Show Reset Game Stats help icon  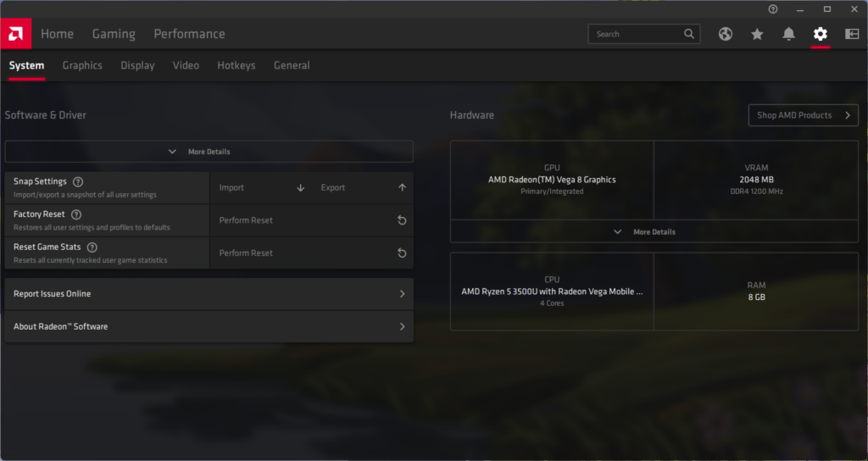[92, 247]
